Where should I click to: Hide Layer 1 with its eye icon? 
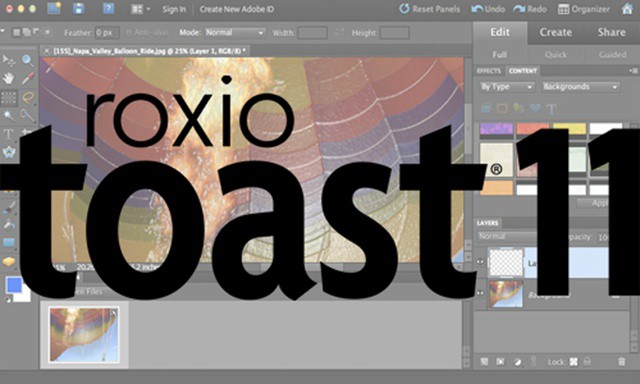pos(480,262)
